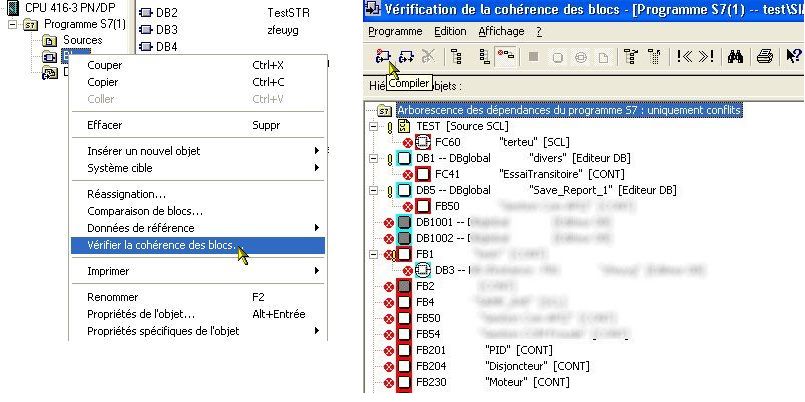The height and width of the screenshot is (402, 805).
Task: Select FB204 "Disjoncteur" row
Action: pyautogui.click(x=503, y=366)
